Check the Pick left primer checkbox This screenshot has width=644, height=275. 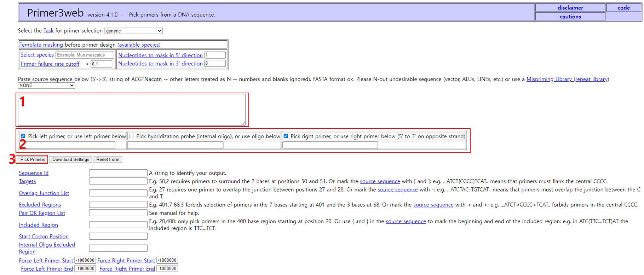[23, 136]
